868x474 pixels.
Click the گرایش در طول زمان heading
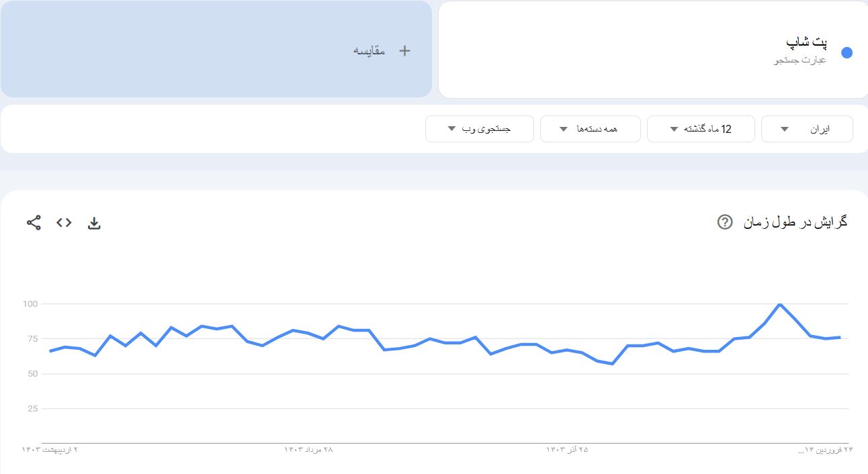[795, 222]
